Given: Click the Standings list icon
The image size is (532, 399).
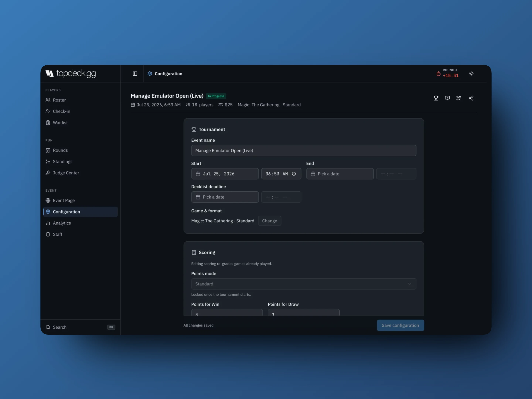Looking at the screenshot, I should [x=48, y=162].
